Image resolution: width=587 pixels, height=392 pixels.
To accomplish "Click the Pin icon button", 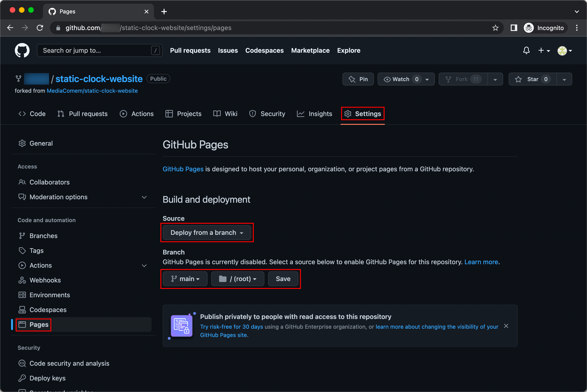I will click(x=352, y=79).
